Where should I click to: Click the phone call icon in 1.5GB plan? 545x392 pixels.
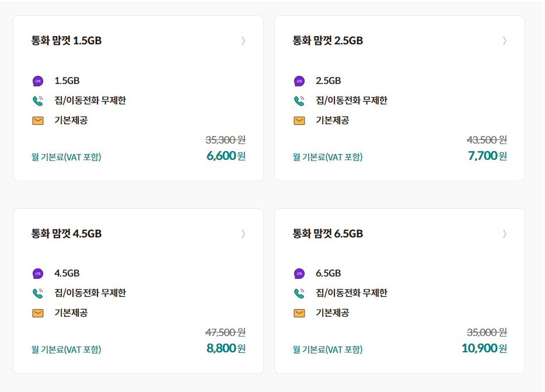(x=38, y=101)
